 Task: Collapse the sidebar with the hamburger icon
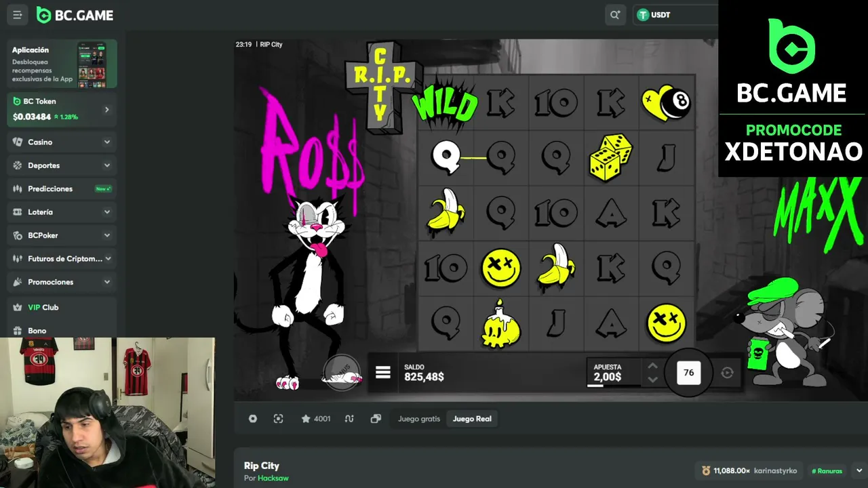[x=18, y=15]
